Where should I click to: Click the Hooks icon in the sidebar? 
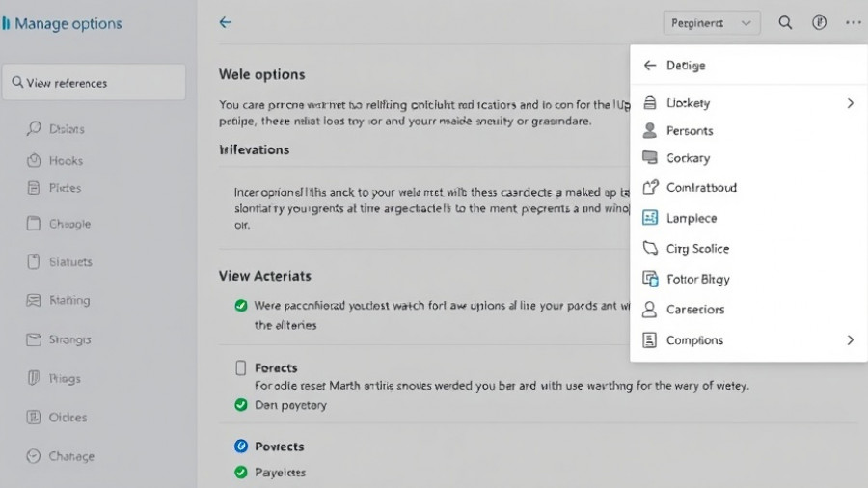34,160
